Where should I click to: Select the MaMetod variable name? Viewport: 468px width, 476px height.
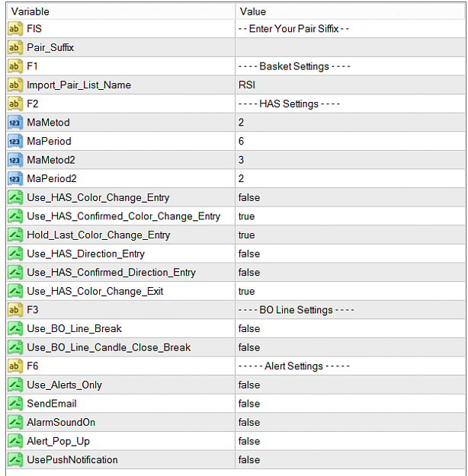(x=48, y=123)
